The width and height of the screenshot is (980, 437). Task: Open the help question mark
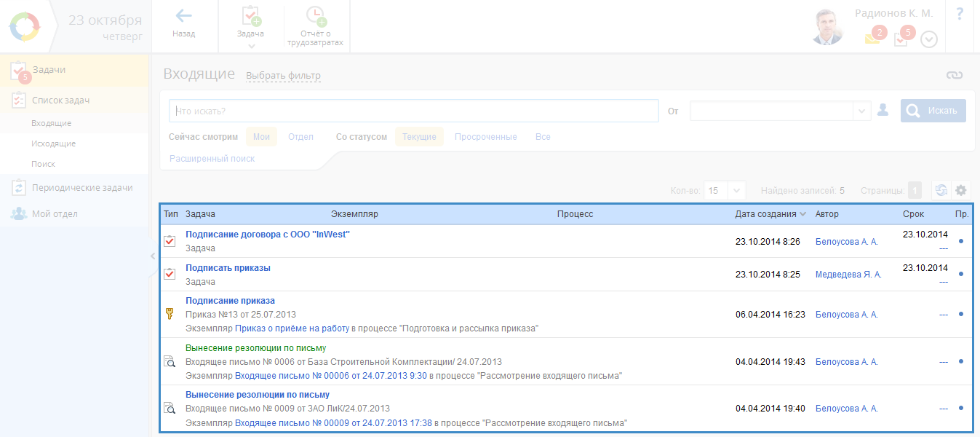click(x=959, y=13)
